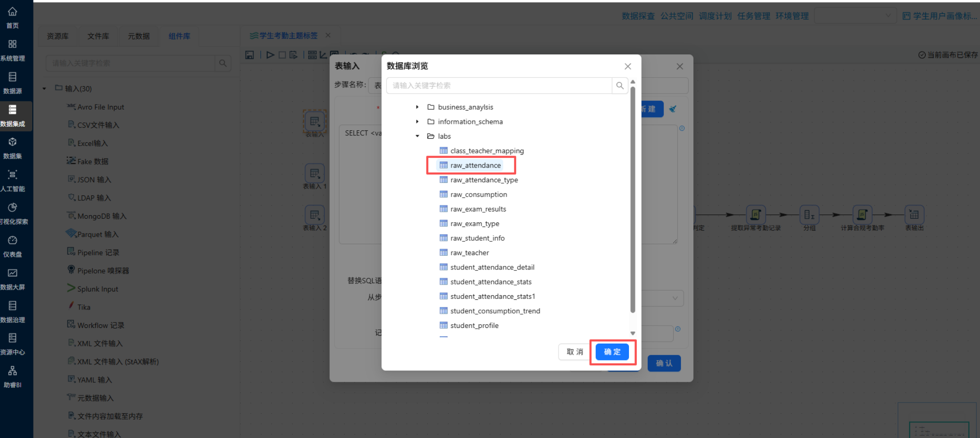Switch to 文件库 tab
980x438 pixels.
point(98,36)
